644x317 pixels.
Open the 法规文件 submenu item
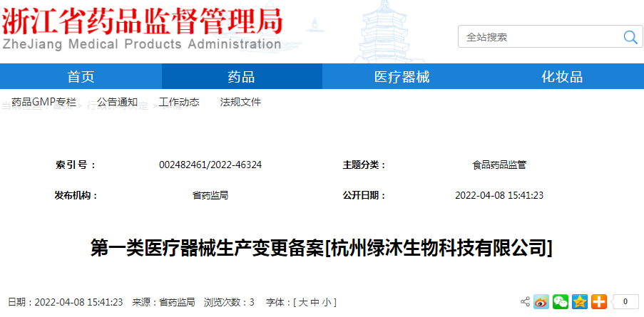click(240, 102)
